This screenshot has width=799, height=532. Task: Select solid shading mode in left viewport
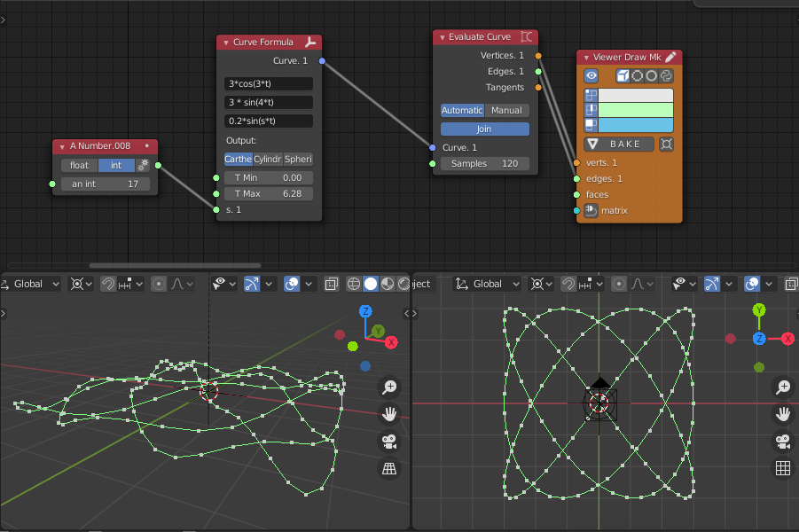(x=371, y=285)
